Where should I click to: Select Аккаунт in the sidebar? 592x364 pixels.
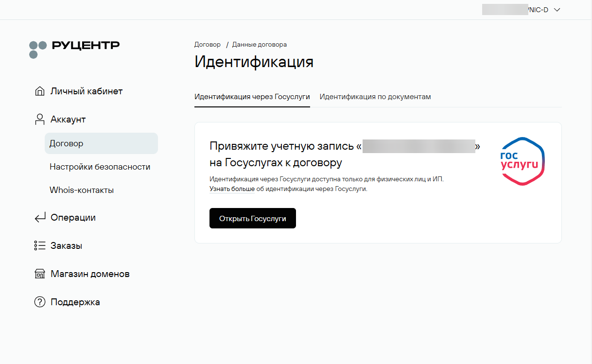(x=68, y=120)
